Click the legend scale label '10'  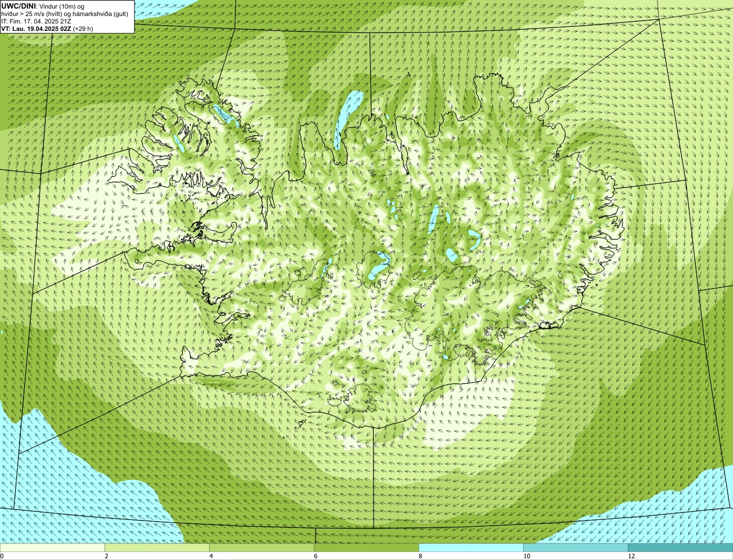tap(526, 556)
